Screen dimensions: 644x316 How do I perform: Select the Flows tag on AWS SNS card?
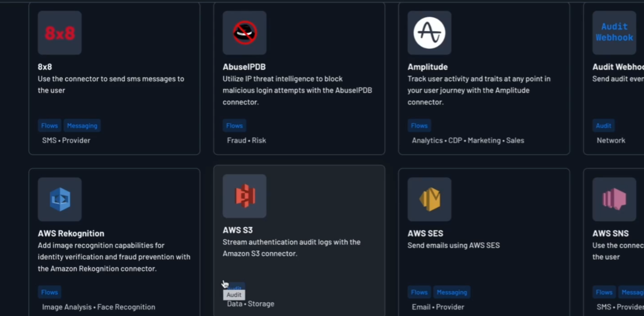pyautogui.click(x=604, y=292)
